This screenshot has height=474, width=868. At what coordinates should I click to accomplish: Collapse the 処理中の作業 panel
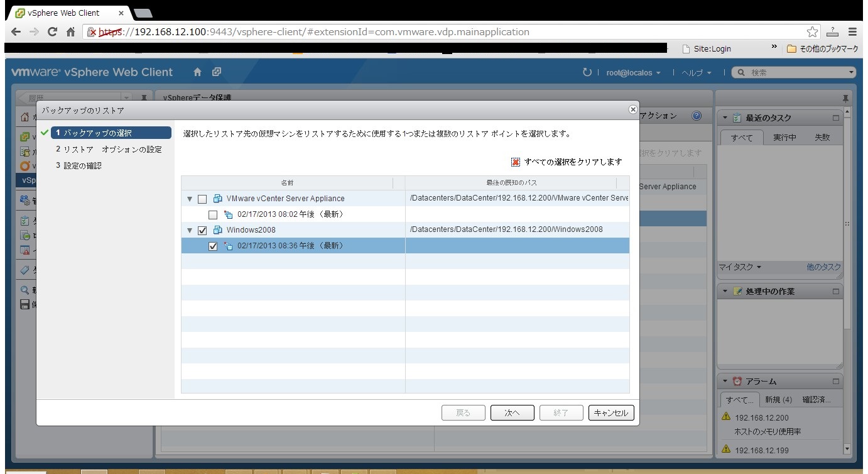(x=725, y=292)
